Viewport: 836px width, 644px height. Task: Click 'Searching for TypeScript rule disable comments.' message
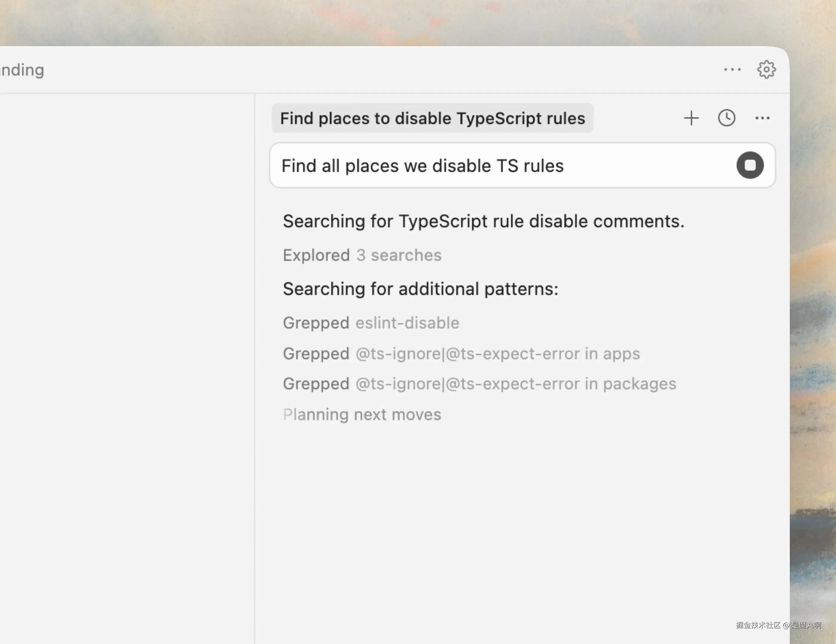tap(483, 221)
